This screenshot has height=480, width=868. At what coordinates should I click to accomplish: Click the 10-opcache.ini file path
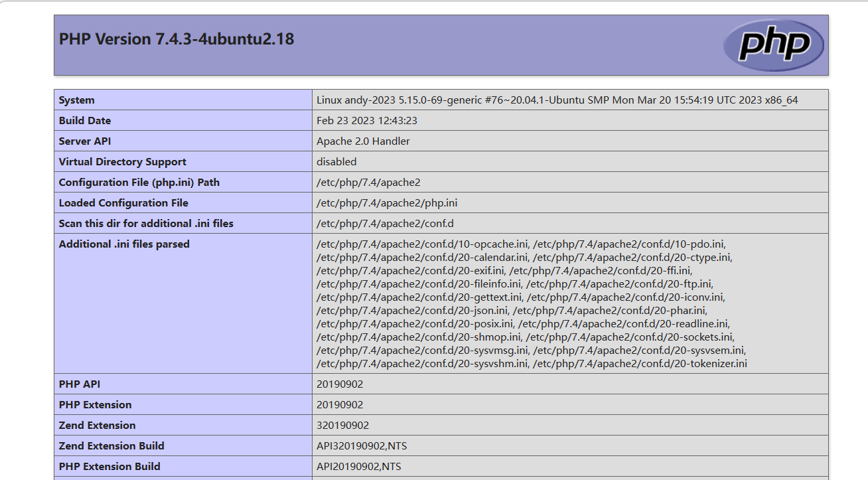coord(422,244)
